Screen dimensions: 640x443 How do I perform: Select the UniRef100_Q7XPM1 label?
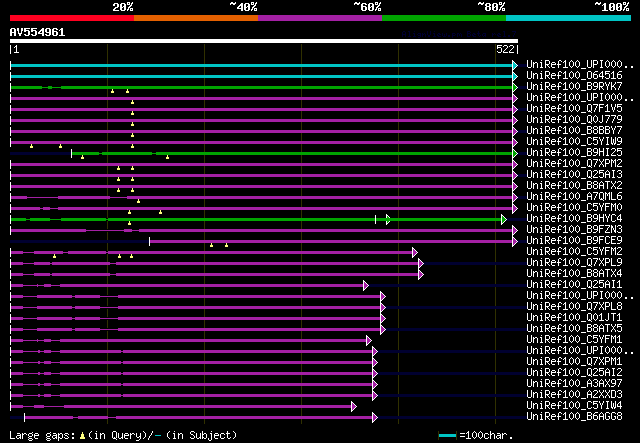point(574,362)
